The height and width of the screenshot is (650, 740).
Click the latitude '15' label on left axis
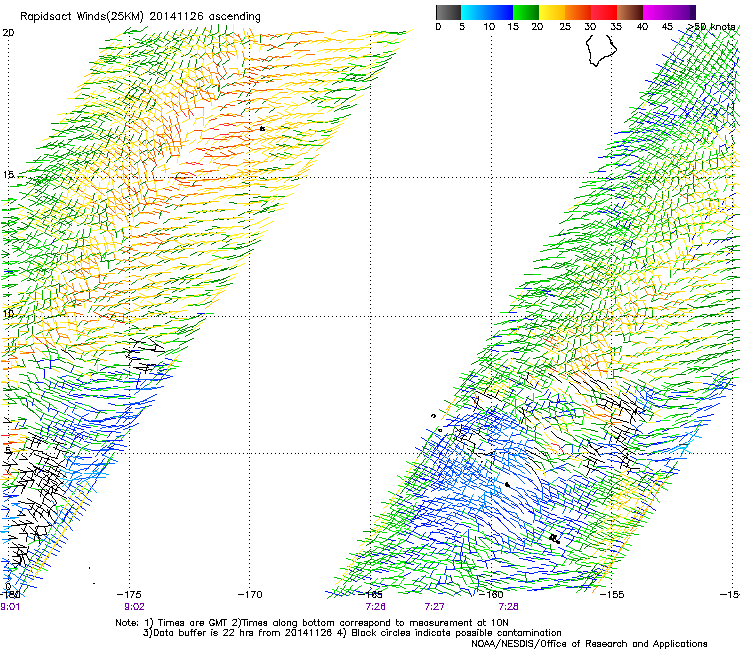8,175
